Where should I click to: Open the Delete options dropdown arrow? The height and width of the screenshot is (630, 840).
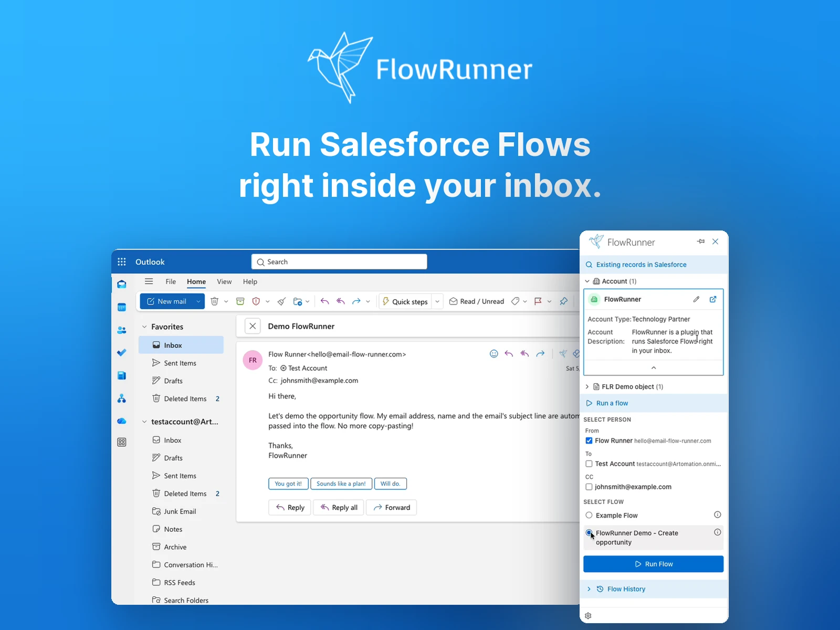click(226, 301)
